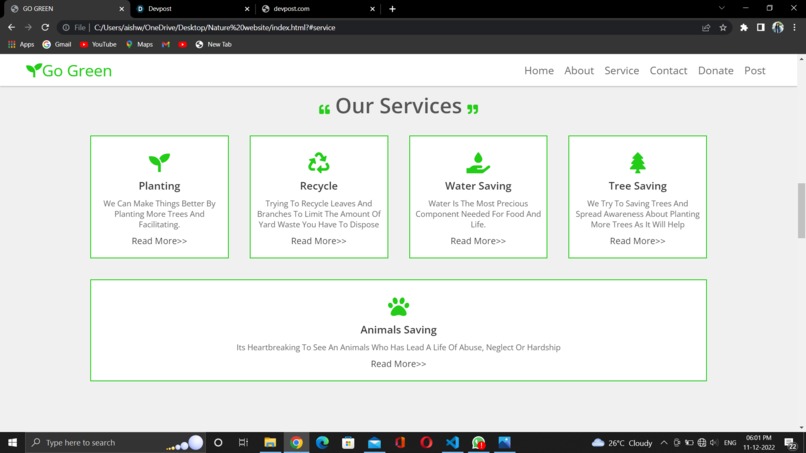Open the Gmail bookmark
Image resolution: width=806 pixels, height=453 pixels.
(57, 45)
